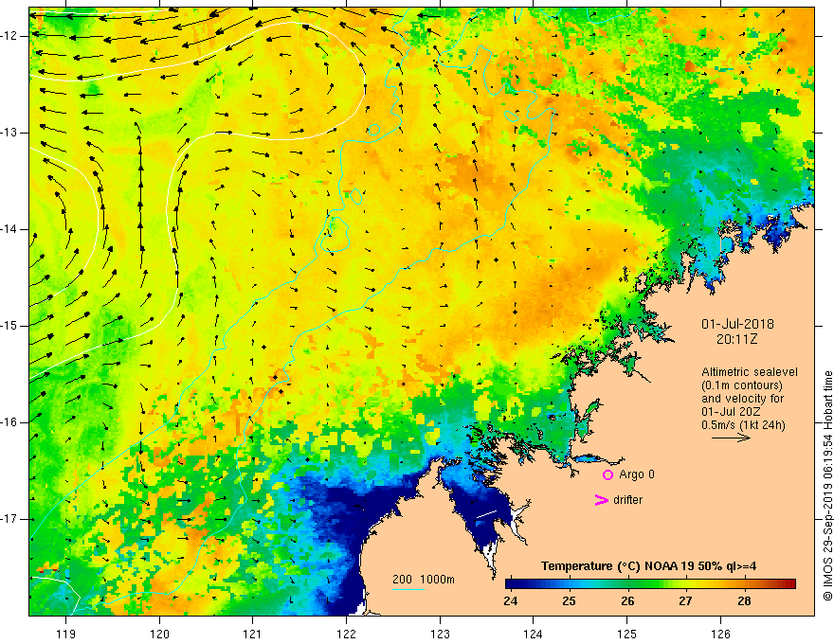The height and width of the screenshot is (644, 834).
Task: Click longitude axis label 119
Action: coord(66,634)
